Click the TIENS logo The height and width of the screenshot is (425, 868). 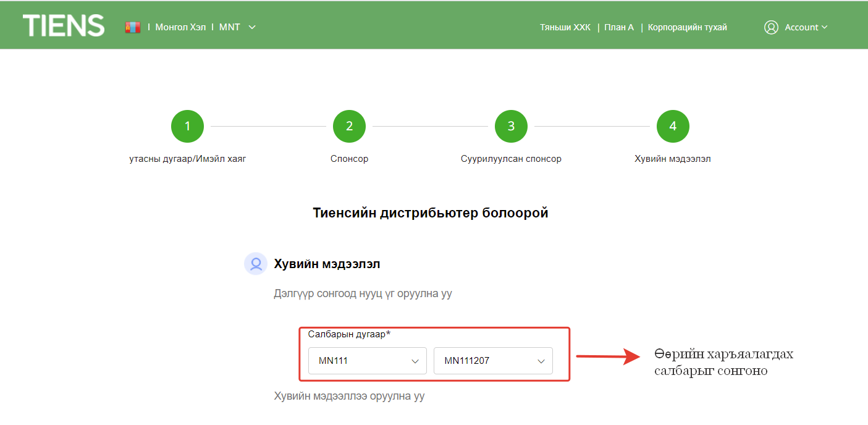coord(64,26)
